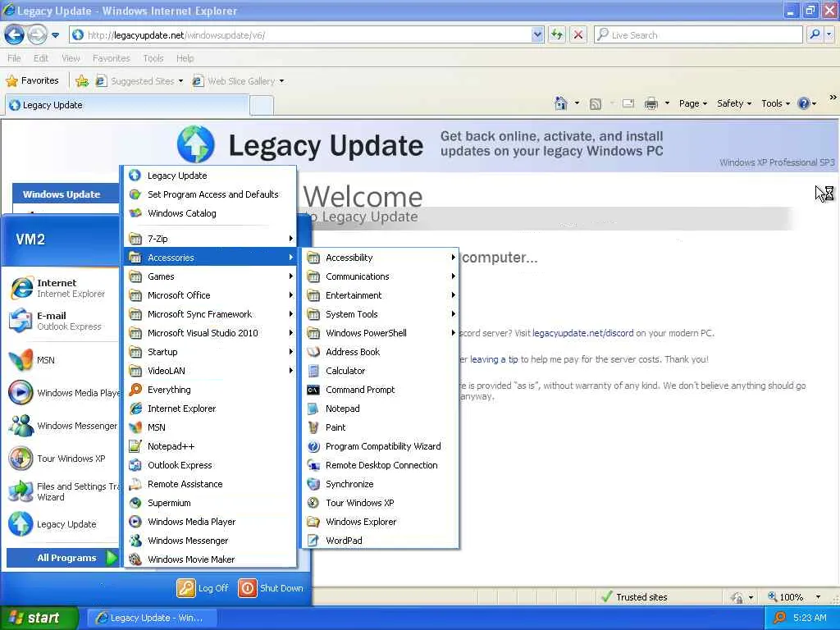Open Safety dropdown in IE toolbar
This screenshot has height=630, width=840.
point(734,103)
